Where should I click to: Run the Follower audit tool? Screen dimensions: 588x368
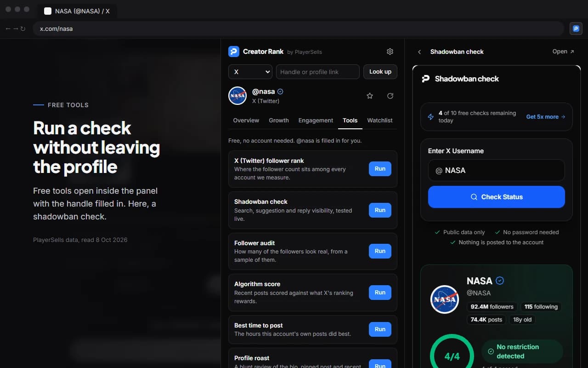point(380,251)
